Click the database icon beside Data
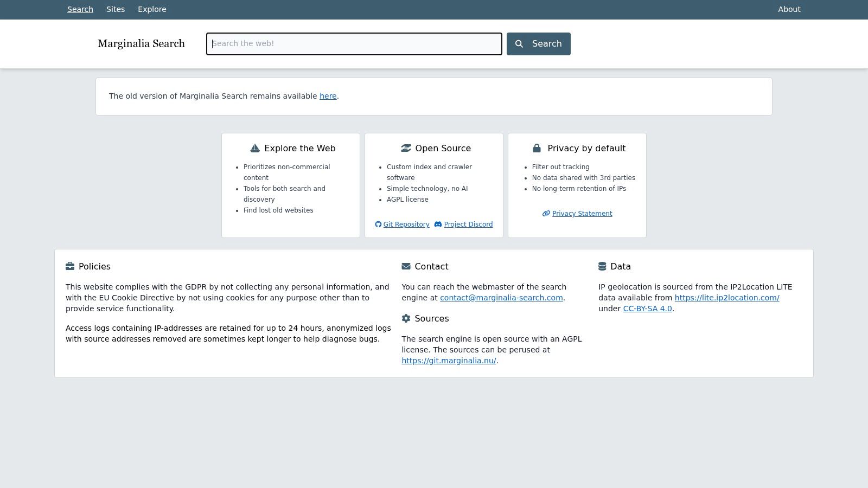This screenshot has height=488, width=868. 602,266
